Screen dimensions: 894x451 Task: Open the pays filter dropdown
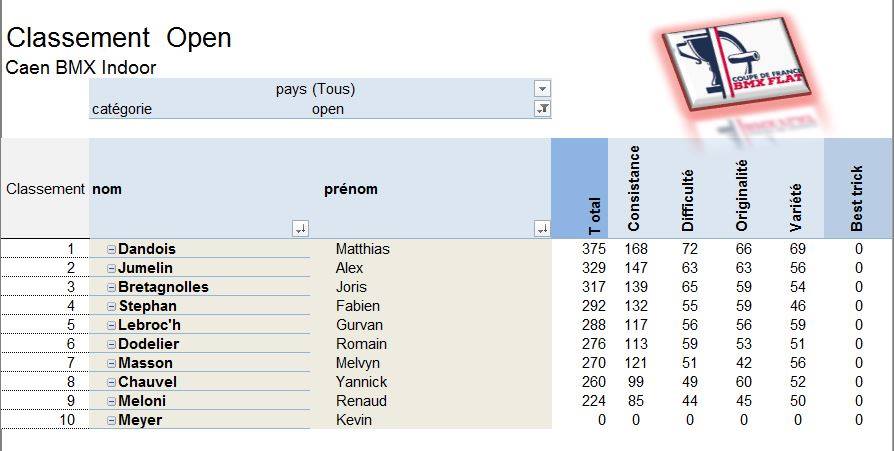tap(542, 89)
